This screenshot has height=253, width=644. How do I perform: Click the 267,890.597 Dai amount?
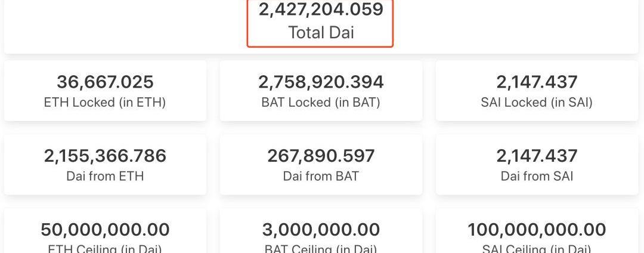pos(321,156)
